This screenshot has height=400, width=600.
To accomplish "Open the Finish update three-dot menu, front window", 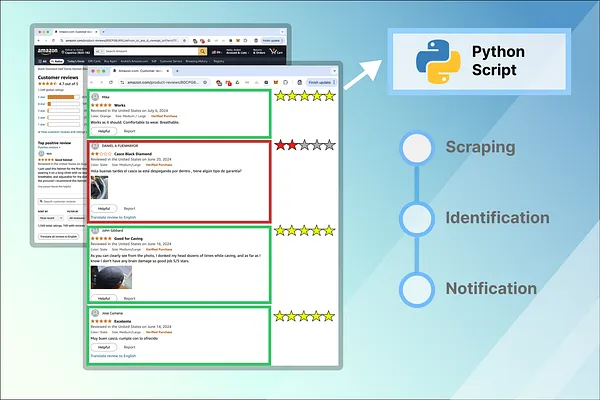I will [334, 83].
